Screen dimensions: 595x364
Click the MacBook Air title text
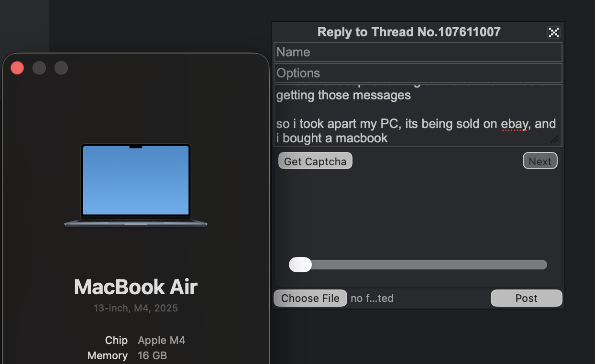pos(136,287)
